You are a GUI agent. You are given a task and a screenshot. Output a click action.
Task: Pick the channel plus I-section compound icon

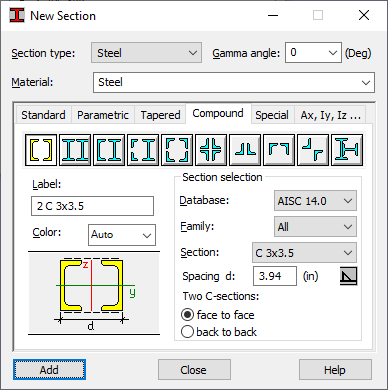tap(109, 150)
